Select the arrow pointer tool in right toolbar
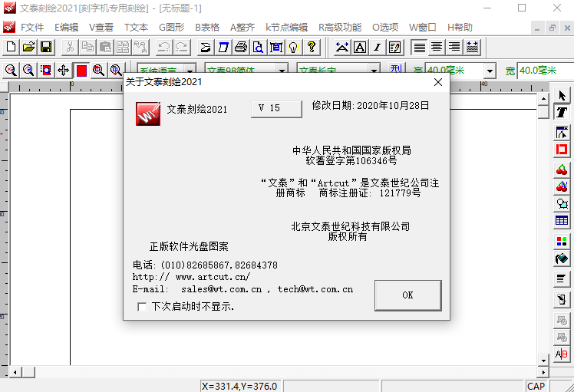The width and height of the screenshot is (574, 392). click(562, 96)
